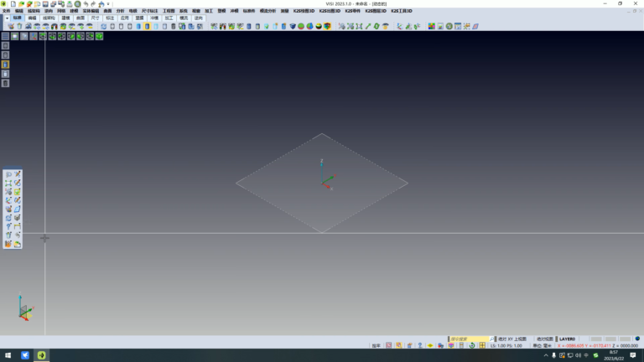Toggle the highlighted third left sidebar icon
This screenshot has height=362, width=644.
tap(5, 65)
